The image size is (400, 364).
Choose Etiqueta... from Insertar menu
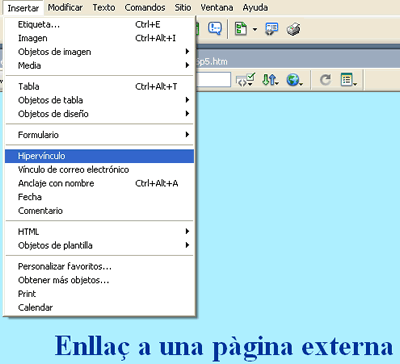[x=99, y=25]
